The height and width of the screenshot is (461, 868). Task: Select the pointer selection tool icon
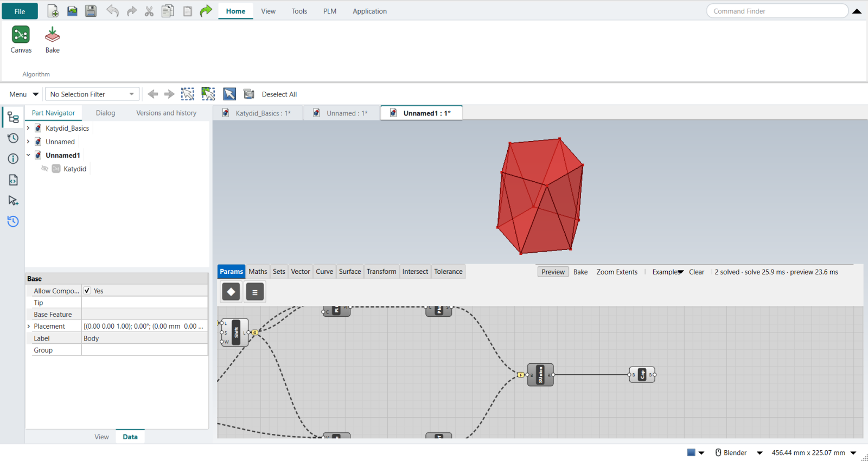pyautogui.click(x=229, y=94)
